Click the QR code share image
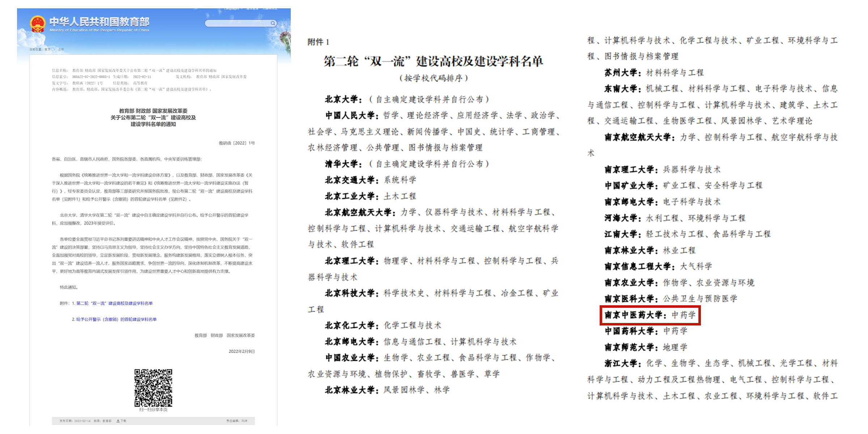 pos(153,388)
